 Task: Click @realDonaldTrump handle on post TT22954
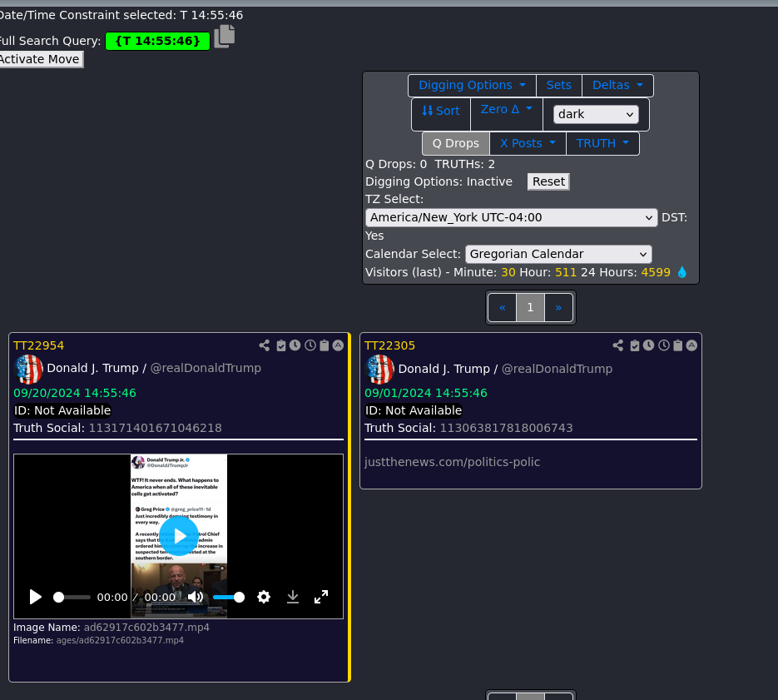point(206,368)
